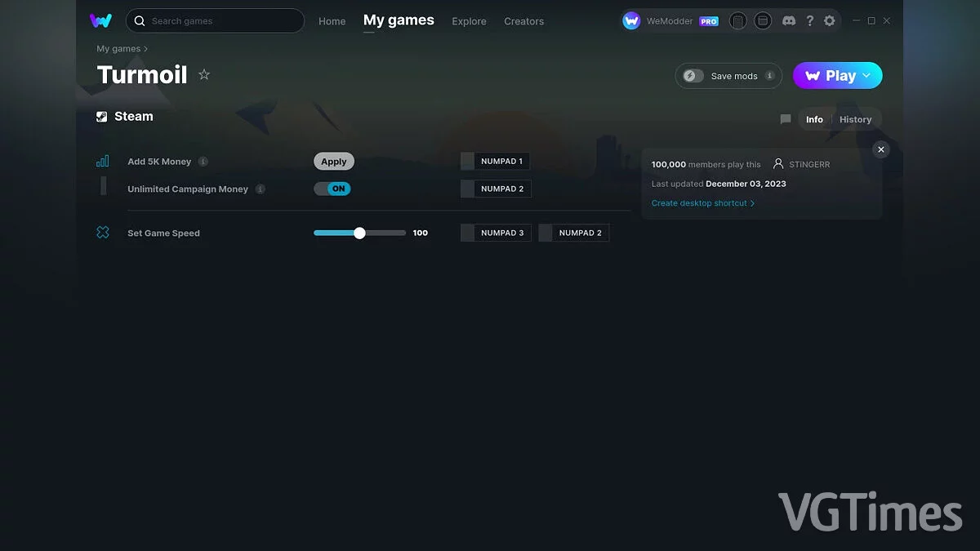Select the Info tab

tap(814, 119)
